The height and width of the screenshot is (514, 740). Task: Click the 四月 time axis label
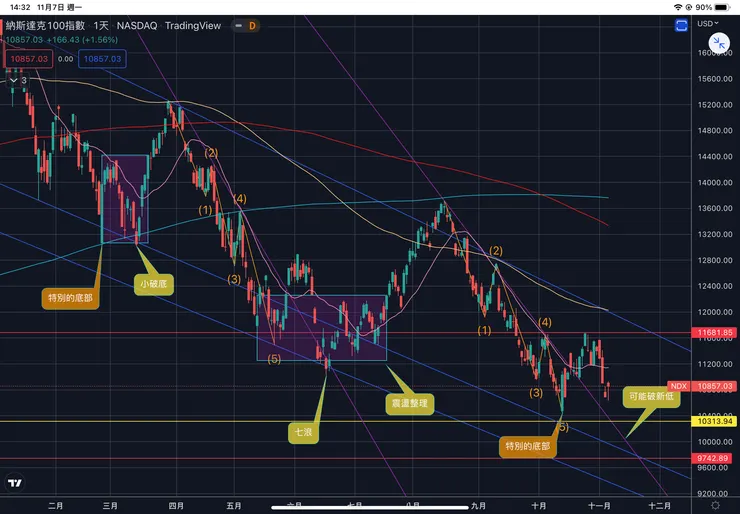point(176,506)
